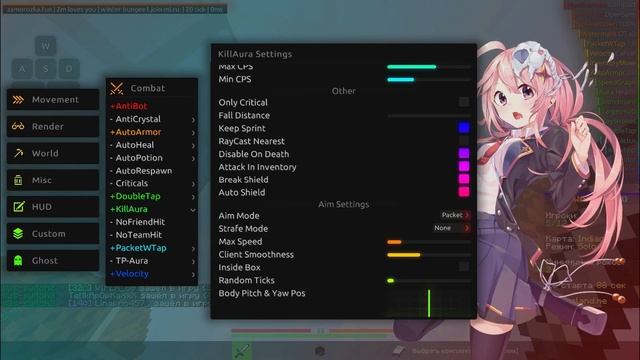Click the World pickaxe icon
The width and height of the screenshot is (640, 360).
pyautogui.click(x=18, y=153)
